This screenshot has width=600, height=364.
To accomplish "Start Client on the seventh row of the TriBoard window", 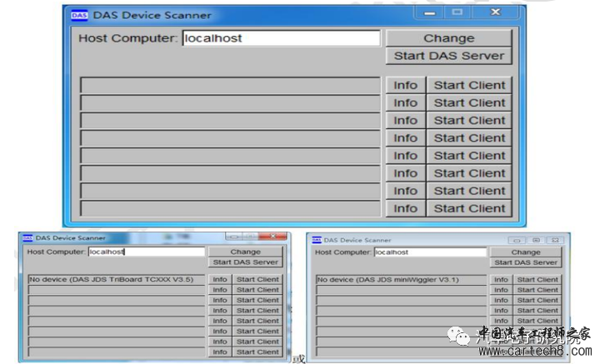I will coord(257,342).
